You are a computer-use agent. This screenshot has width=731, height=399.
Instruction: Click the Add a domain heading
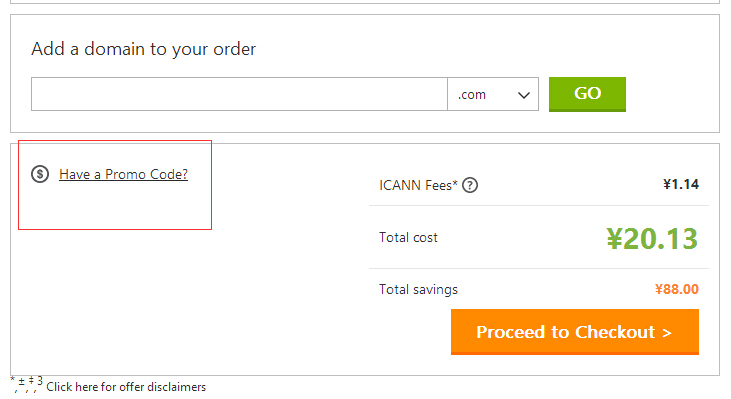click(144, 49)
